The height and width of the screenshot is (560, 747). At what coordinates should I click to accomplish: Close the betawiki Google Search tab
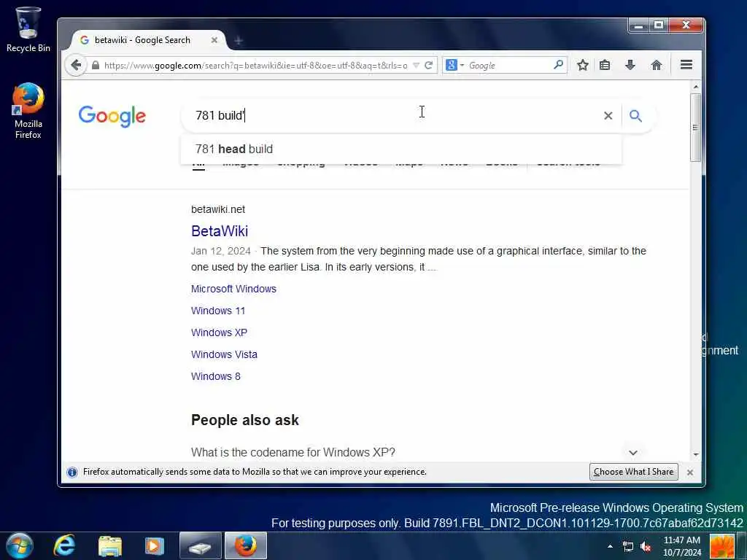(214, 41)
